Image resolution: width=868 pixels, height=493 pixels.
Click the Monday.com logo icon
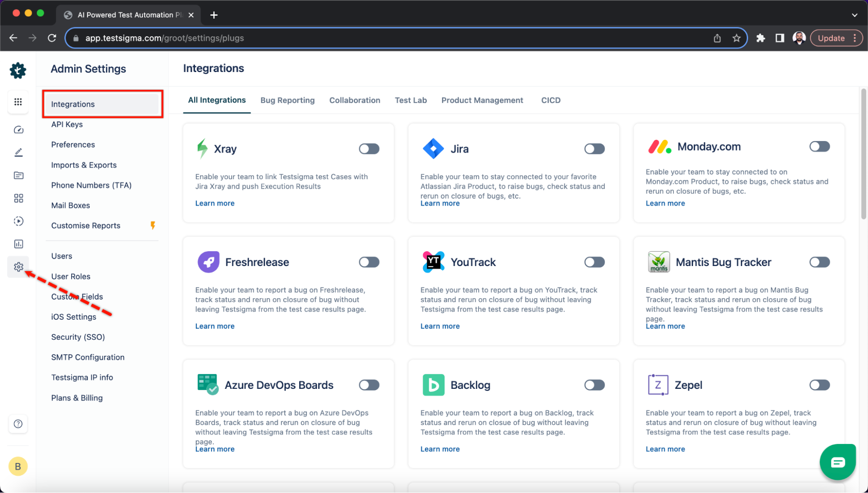660,147
